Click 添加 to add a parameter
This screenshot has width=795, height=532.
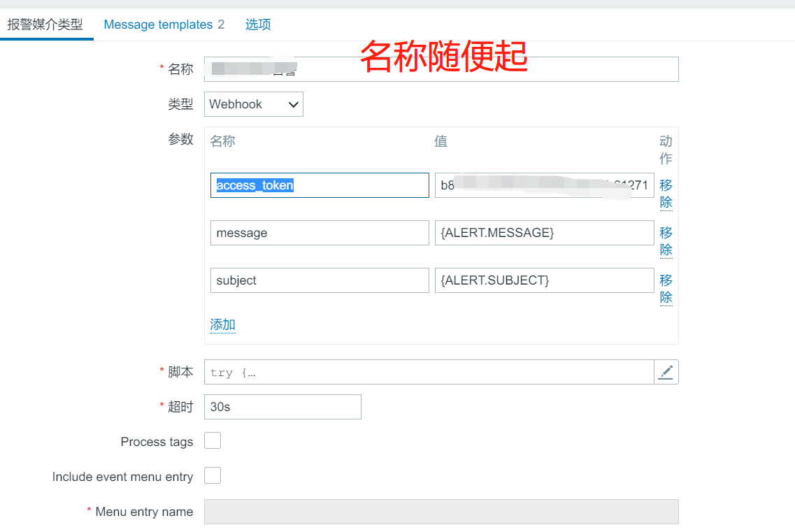click(x=223, y=324)
